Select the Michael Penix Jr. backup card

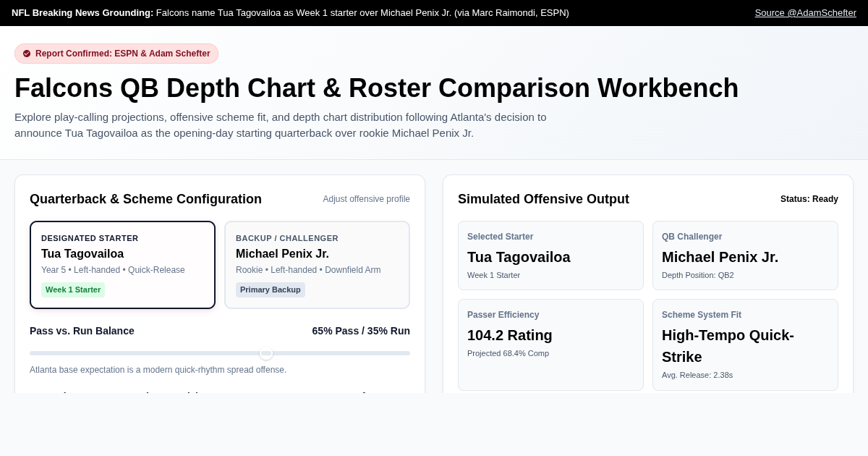coord(317,265)
